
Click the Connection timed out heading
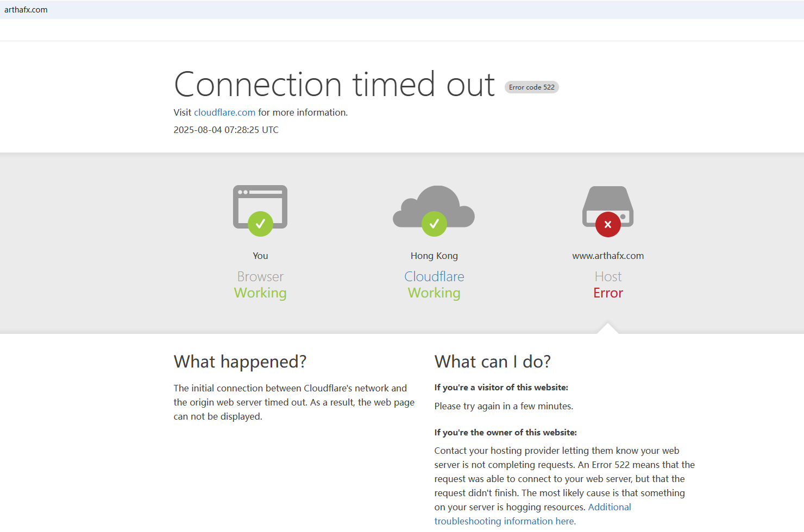335,85
